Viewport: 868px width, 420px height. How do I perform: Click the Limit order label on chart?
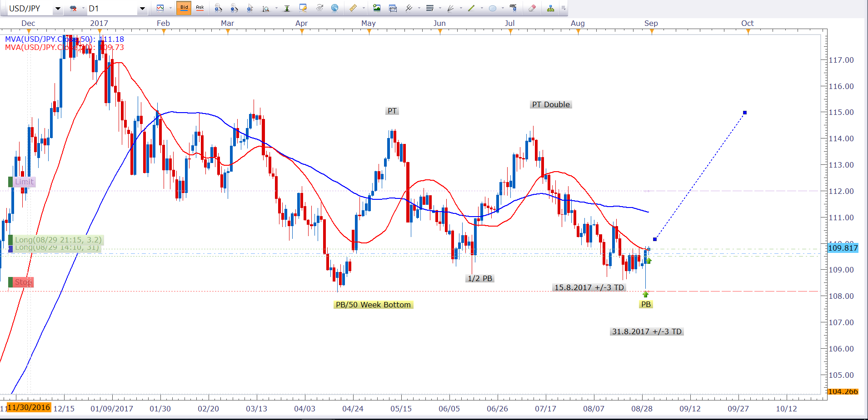[24, 182]
